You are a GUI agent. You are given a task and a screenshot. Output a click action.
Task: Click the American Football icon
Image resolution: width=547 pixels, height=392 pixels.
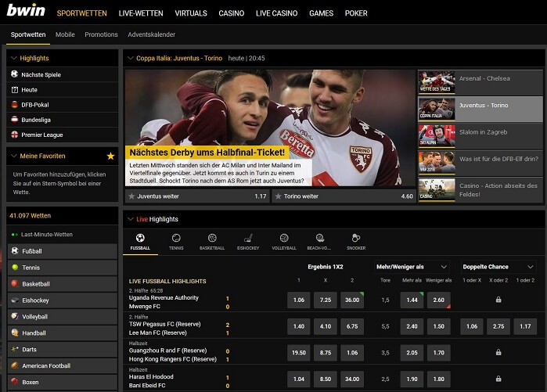click(15, 365)
